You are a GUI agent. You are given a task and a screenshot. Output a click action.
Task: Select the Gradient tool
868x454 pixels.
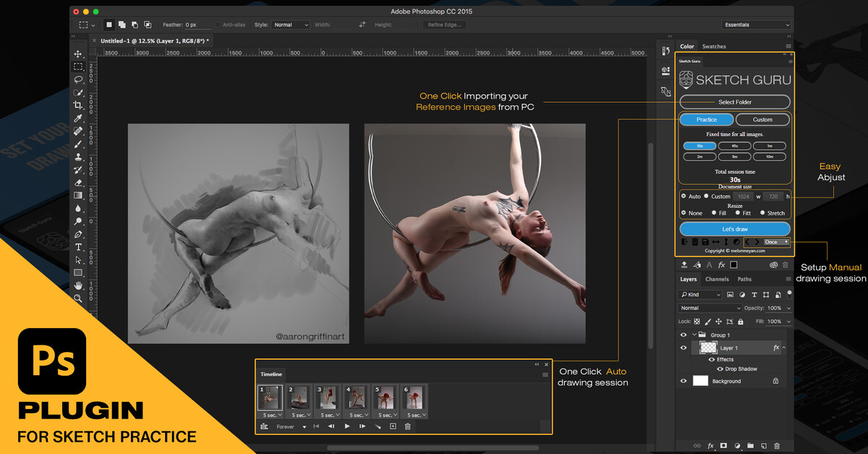77,196
